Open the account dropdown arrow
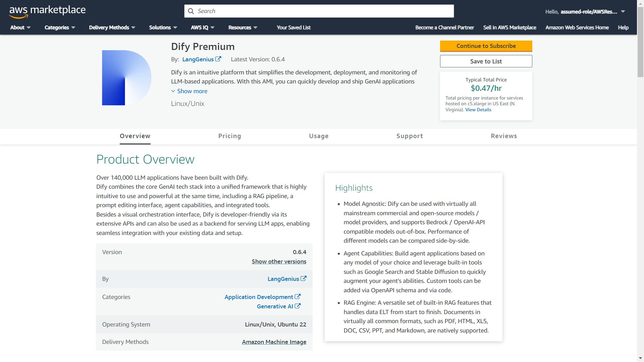Viewport: 644px width, 362px height. pos(623,11)
